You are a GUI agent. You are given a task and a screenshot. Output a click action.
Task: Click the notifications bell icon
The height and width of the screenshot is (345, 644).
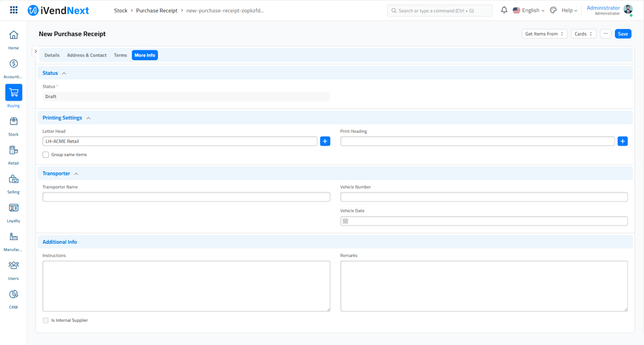[x=504, y=10]
